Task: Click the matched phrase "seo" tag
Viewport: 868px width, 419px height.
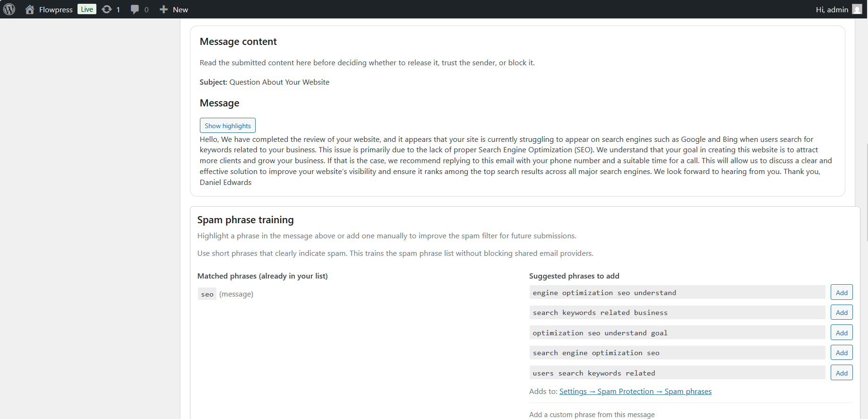Action: 207,294
